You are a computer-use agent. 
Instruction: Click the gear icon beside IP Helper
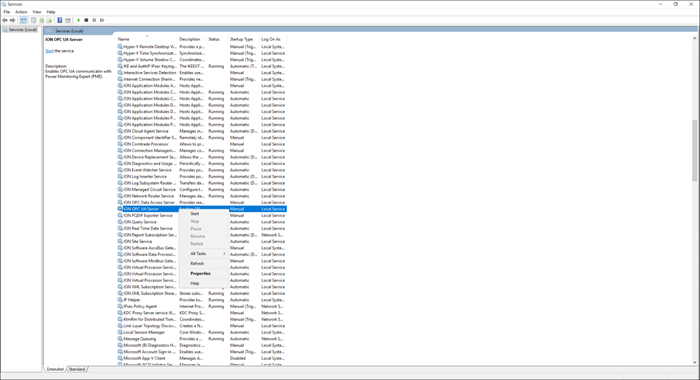coord(120,300)
